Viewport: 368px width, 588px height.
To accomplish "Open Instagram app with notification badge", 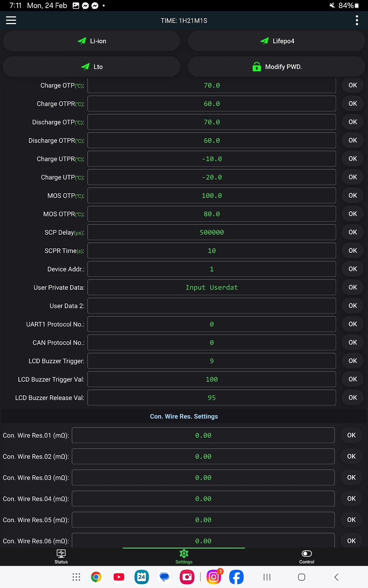I will (x=214, y=577).
